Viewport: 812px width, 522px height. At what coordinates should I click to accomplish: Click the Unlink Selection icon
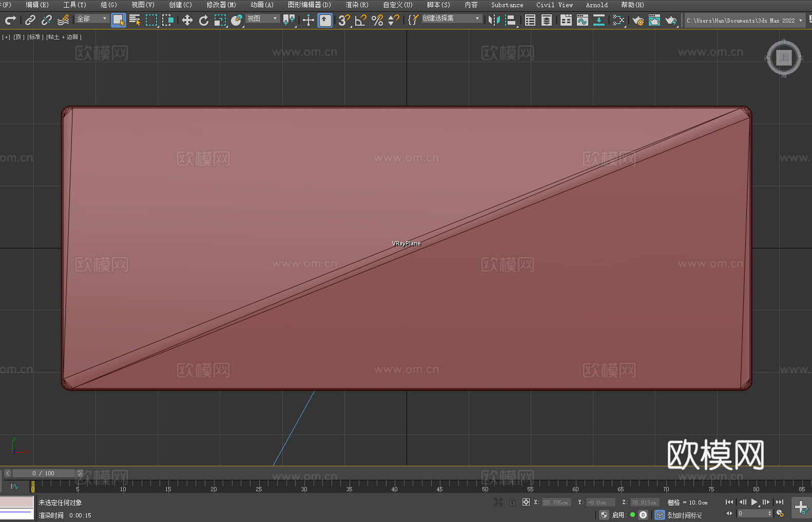point(47,20)
